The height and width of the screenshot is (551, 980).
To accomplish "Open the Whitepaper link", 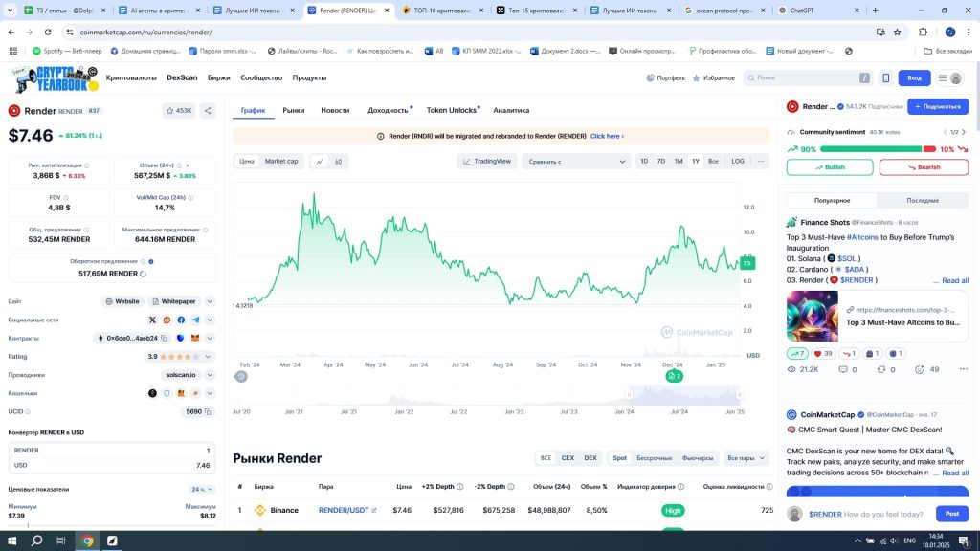I will (174, 301).
